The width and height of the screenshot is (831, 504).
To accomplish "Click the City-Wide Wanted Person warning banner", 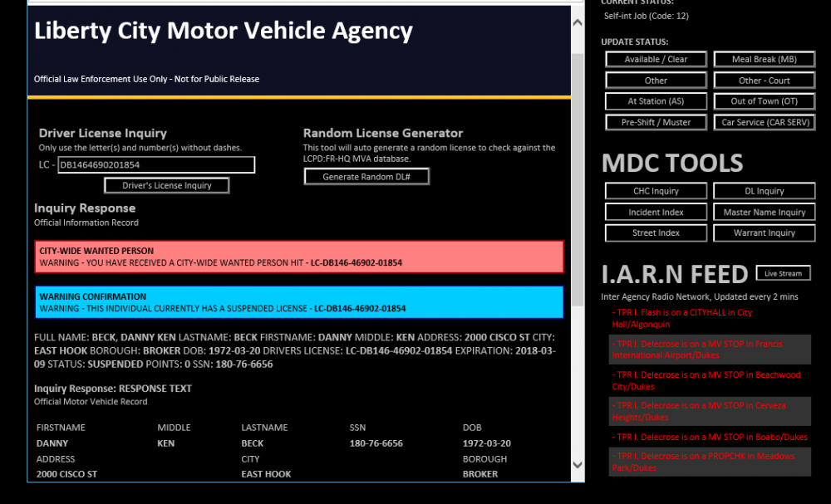I will [x=299, y=257].
